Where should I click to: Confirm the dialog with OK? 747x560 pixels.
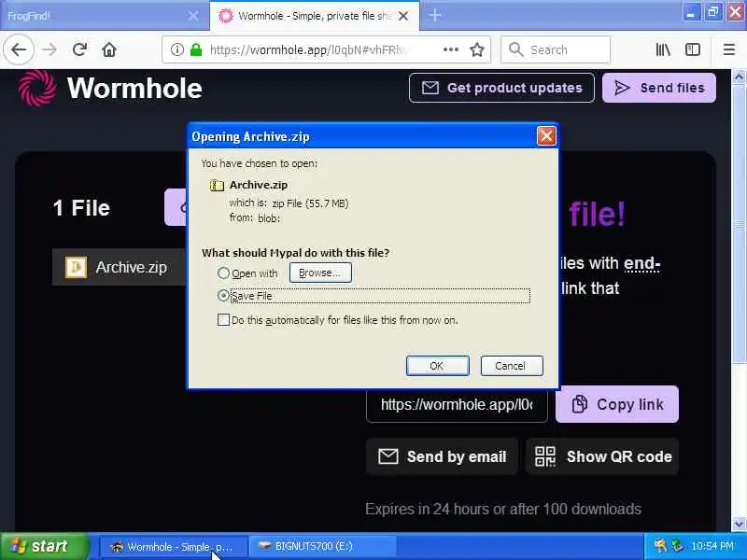point(437,366)
